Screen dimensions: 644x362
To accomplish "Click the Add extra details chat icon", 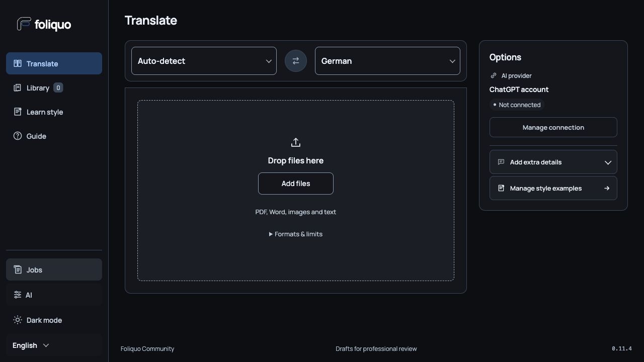I will click(x=501, y=162).
